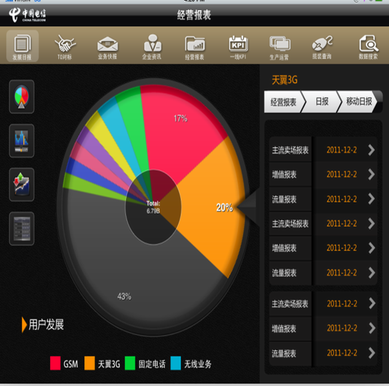Open 数据搜索 magnifier icon

pyautogui.click(x=368, y=46)
